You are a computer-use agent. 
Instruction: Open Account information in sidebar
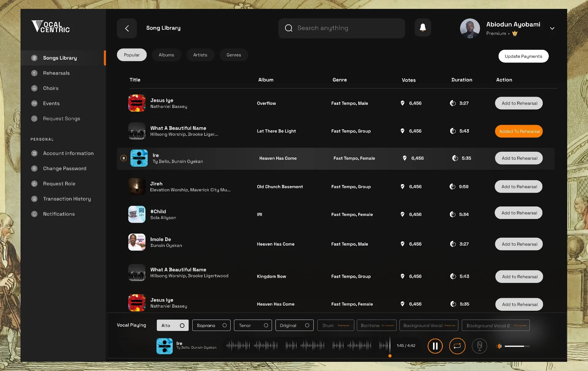click(x=68, y=154)
